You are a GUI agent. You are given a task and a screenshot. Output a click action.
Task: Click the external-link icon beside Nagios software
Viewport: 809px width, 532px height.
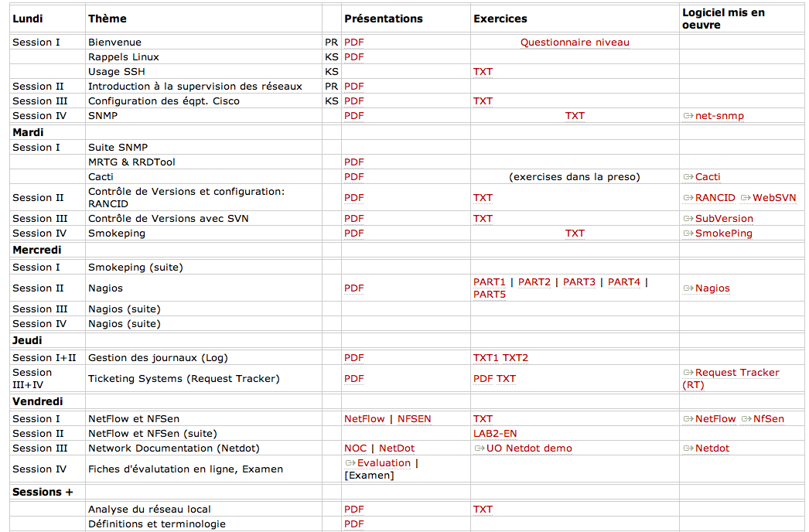[688, 288]
